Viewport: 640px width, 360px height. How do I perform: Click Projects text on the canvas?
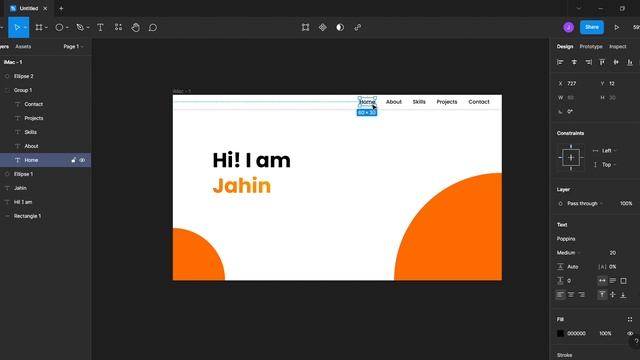(x=447, y=102)
